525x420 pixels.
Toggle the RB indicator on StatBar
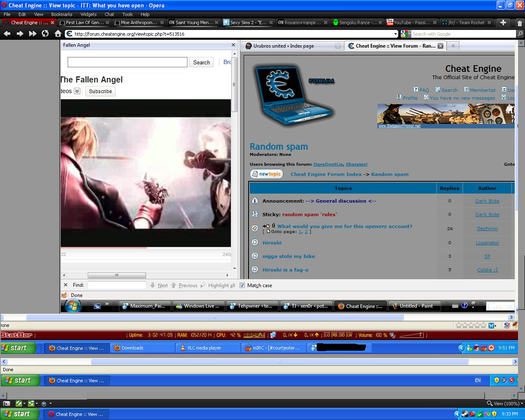(x=335, y=335)
